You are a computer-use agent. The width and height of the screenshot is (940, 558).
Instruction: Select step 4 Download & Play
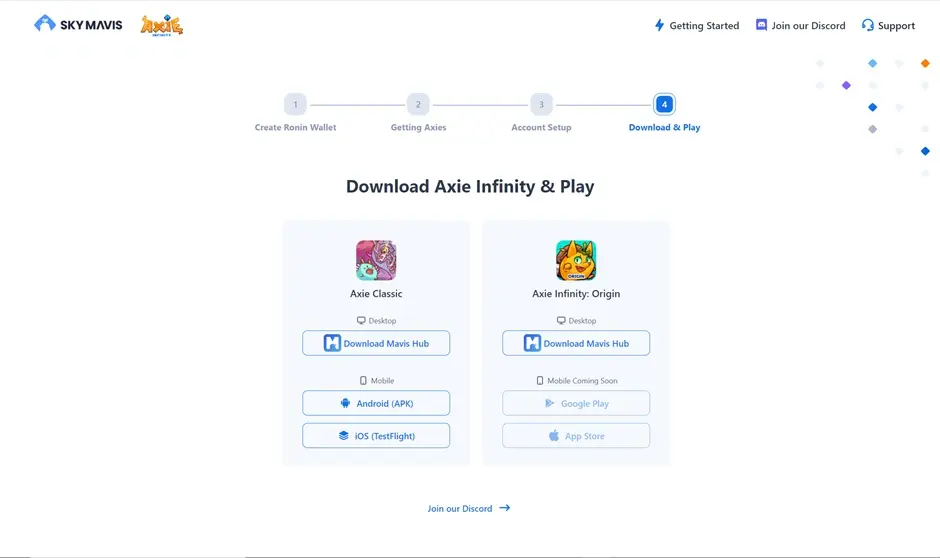click(x=664, y=105)
